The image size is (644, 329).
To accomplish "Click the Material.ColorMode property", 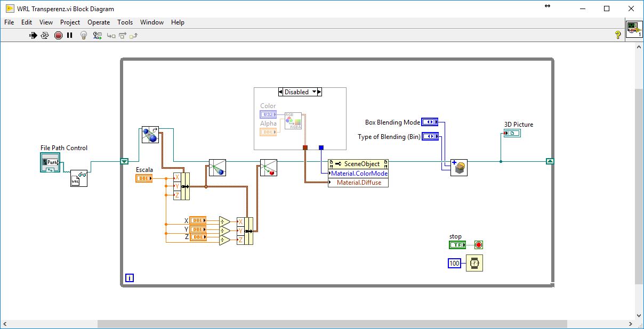I will [x=359, y=174].
